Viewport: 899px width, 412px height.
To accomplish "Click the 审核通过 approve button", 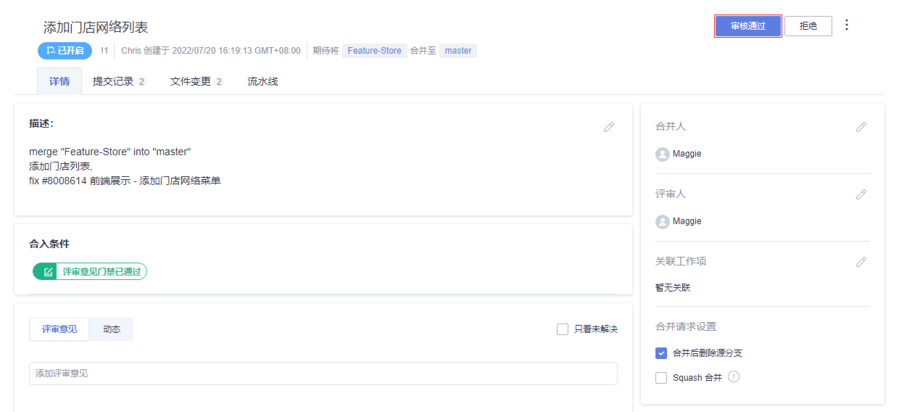I will point(748,26).
